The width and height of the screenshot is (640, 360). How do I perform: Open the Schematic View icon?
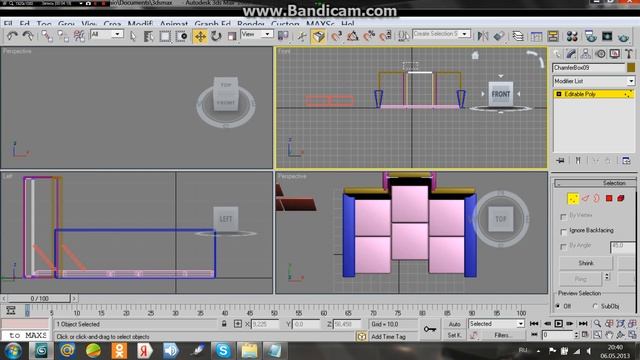[553, 36]
